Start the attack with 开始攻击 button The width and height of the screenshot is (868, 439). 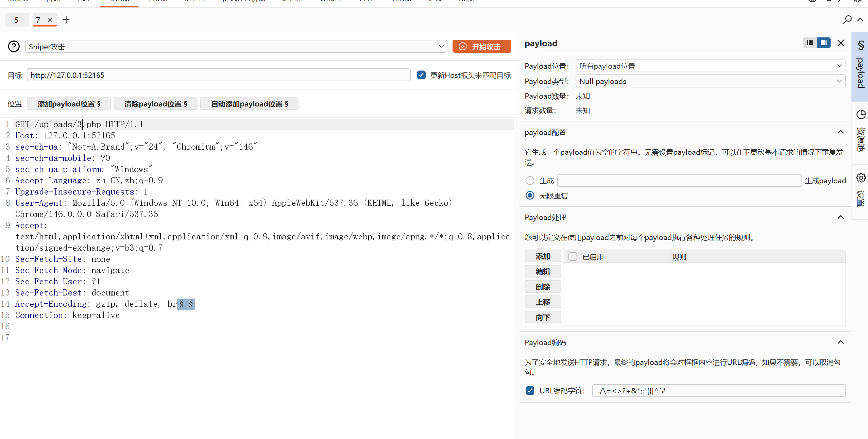click(481, 47)
